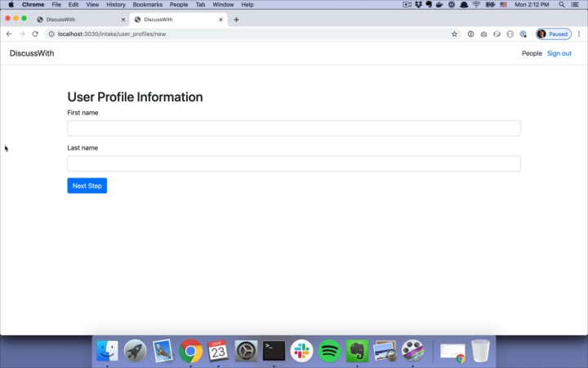Focus the First name input field
This screenshot has height=368, width=588.
coord(294,128)
